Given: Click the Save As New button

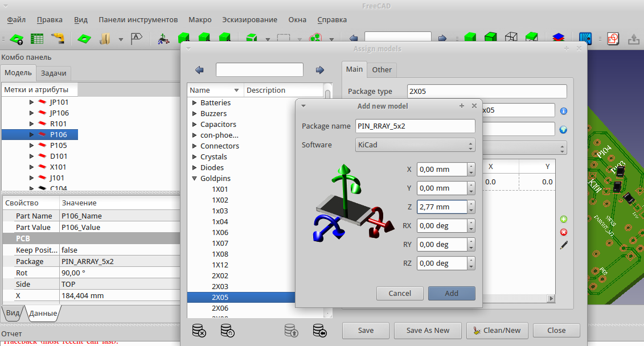Looking at the screenshot, I should 428,330.
